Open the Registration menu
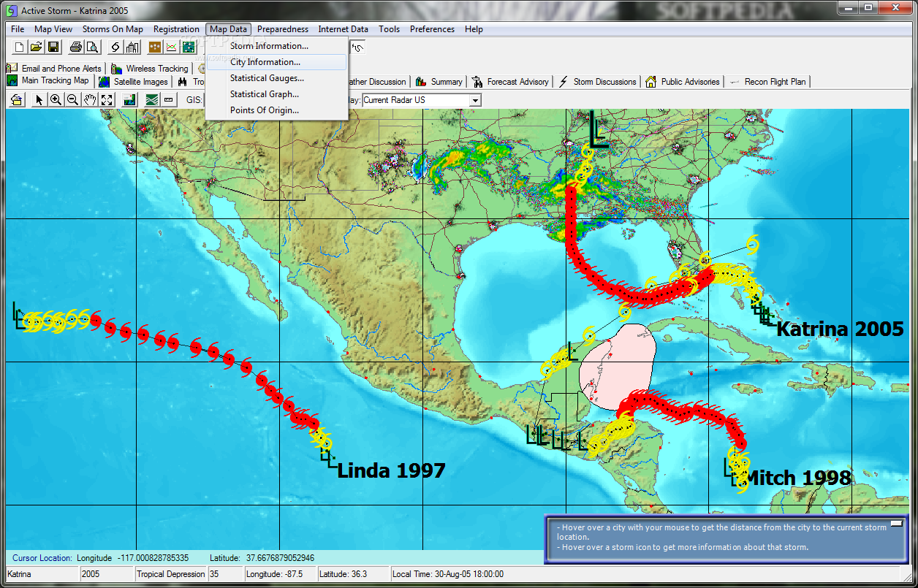The height and width of the screenshot is (588, 918). pos(176,29)
